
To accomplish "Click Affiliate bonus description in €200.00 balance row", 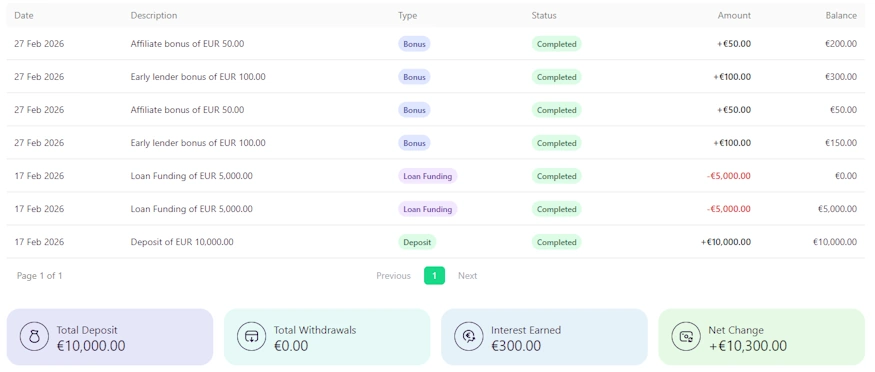I will (187, 44).
